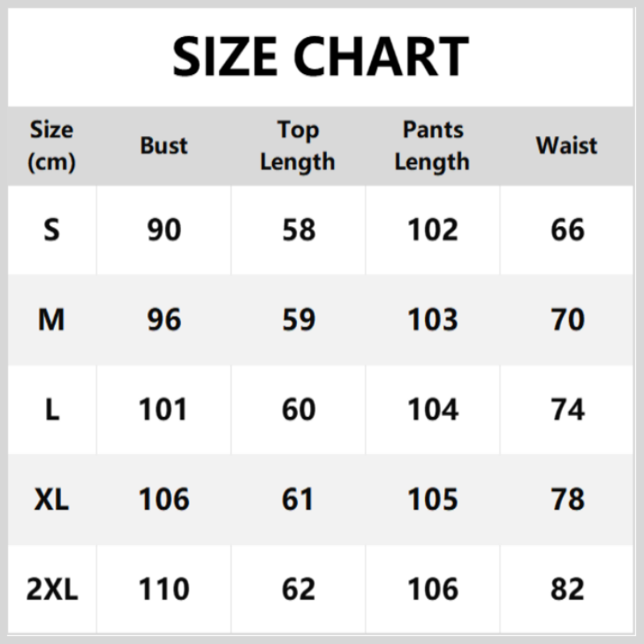Click the Waist column header
The width and height of the screenshot is (644, 644).
click(x=567, y=146)
